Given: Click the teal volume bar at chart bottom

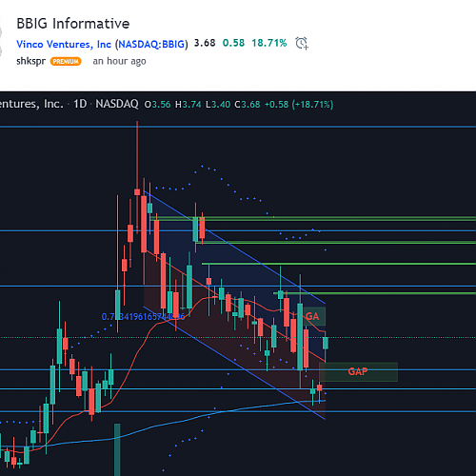Looking at the screenshot, I should pyautogui.click(x=117, y=449).
